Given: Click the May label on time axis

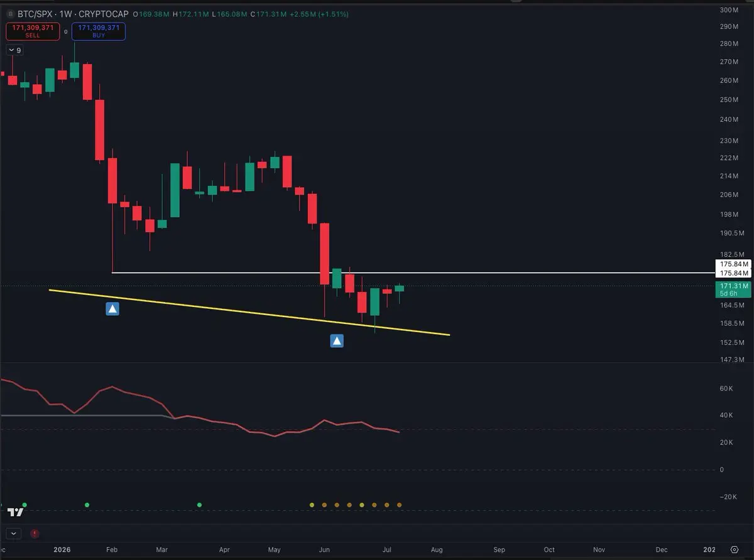Looking at the screenshot, I should [275, 549].
